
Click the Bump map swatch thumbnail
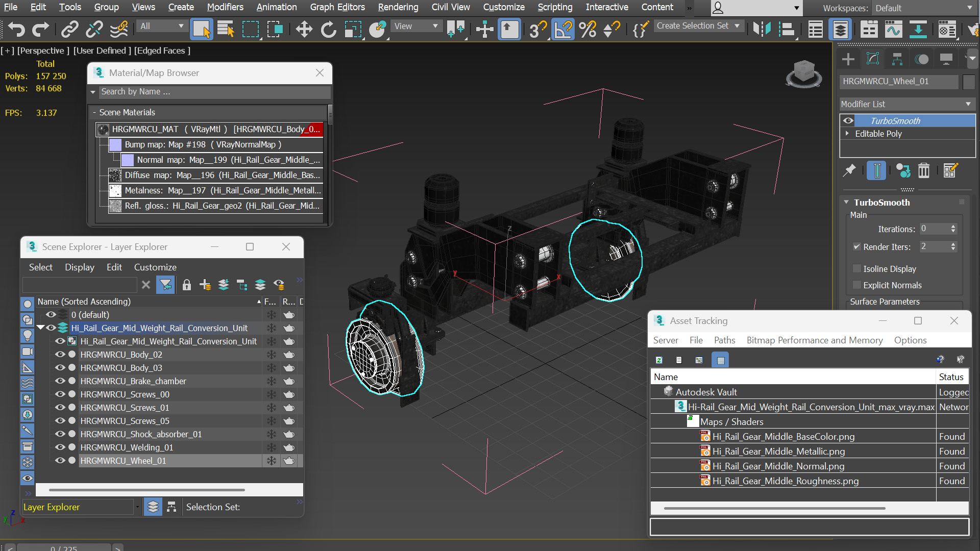[x=115, y=145]
